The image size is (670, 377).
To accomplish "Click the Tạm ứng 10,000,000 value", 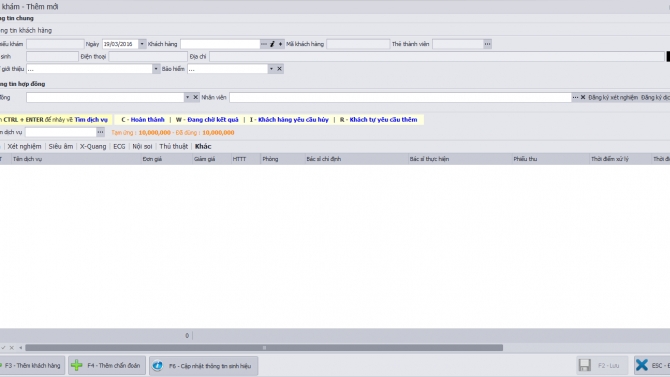I will (155, 133).
